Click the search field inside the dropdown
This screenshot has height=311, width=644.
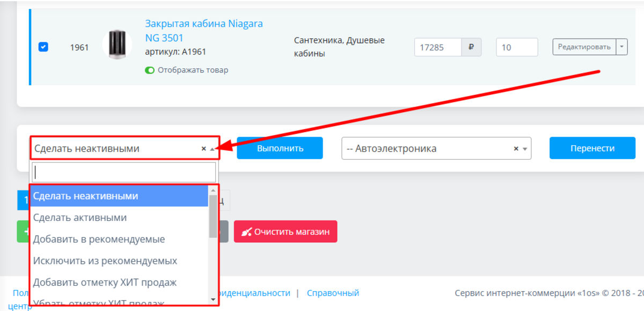click(x=124, y=172)
